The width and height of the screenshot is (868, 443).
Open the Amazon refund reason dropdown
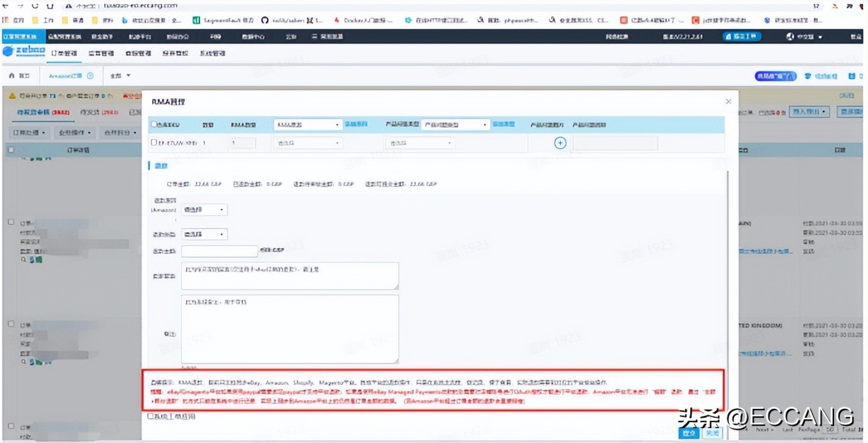204,210
